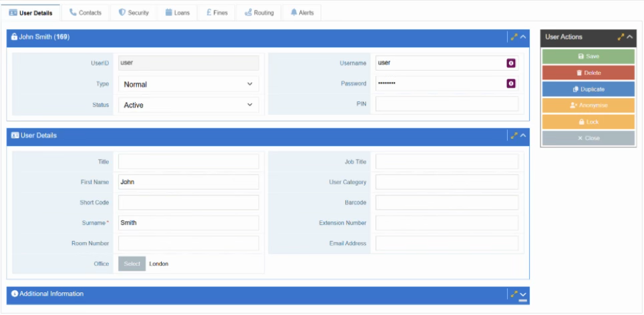The height and width of the screenshot is (315, 644).
Task: Click the Job Title input field
Action: (x=447, y=162)
